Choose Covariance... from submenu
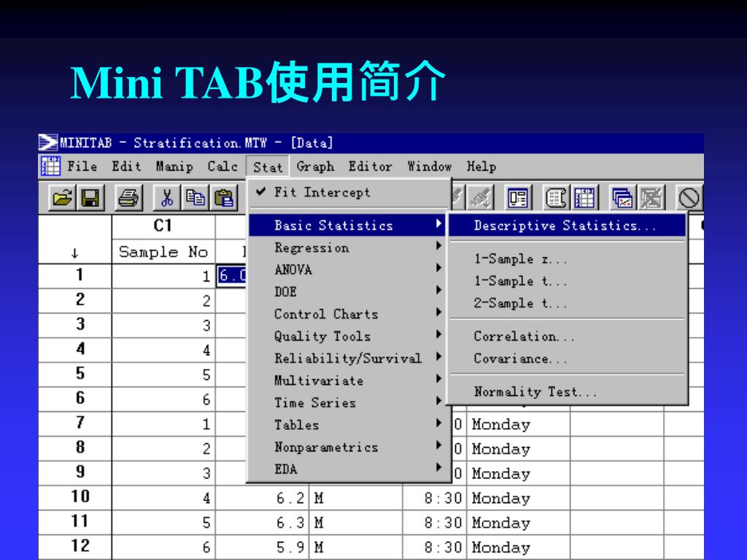The height and width of the screenshot is (560, 747). 567,358
